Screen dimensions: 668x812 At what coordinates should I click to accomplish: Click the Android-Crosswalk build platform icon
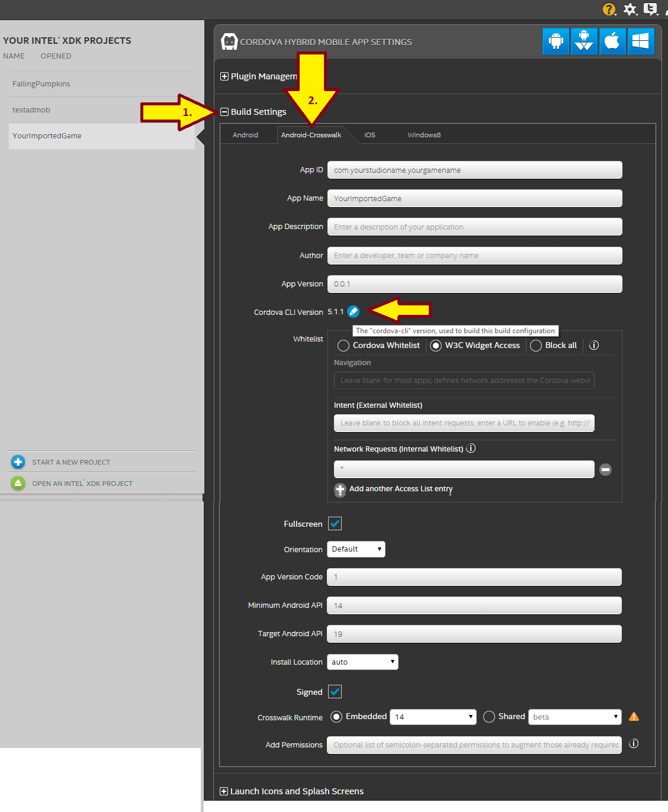click(x=584, y=41)
